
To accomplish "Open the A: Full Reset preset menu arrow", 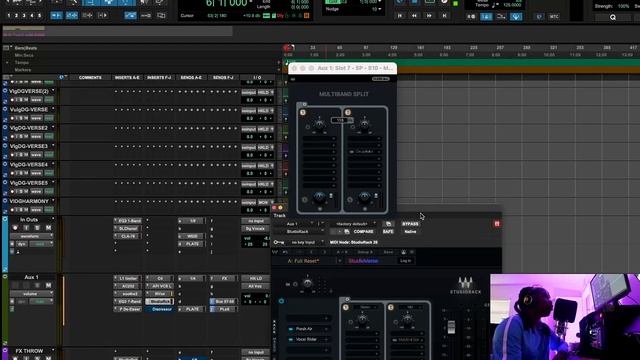I will tap(339, 261).
